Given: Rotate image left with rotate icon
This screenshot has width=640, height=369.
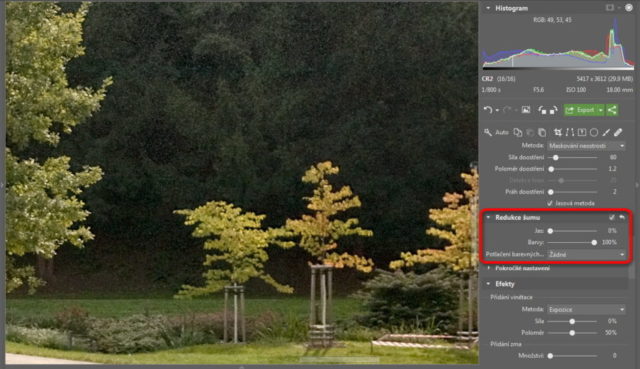Looking at the screenshot, I should [x=542, y=110].
